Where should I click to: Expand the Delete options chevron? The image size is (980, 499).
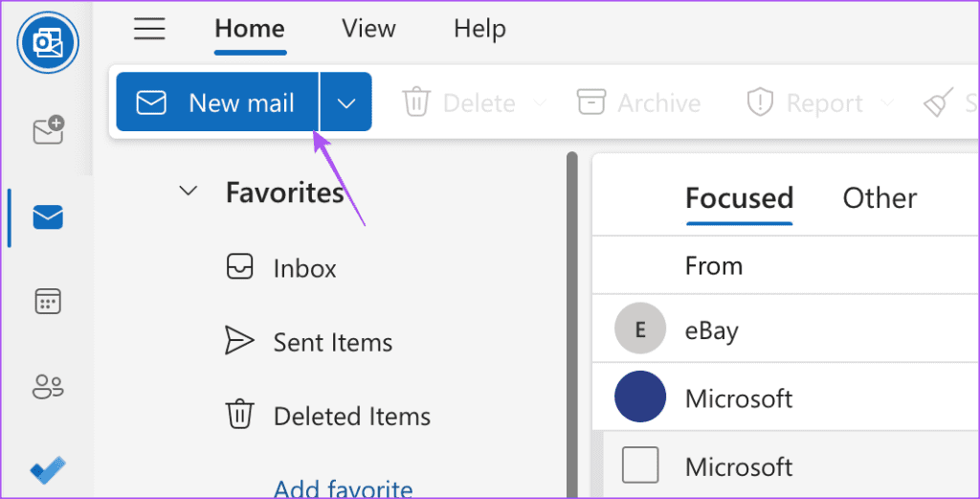540,102
